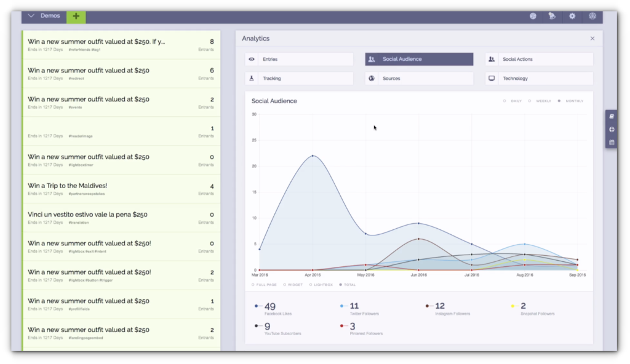
Task: Open the Entries analytics tab
Action: coord(299,59)
